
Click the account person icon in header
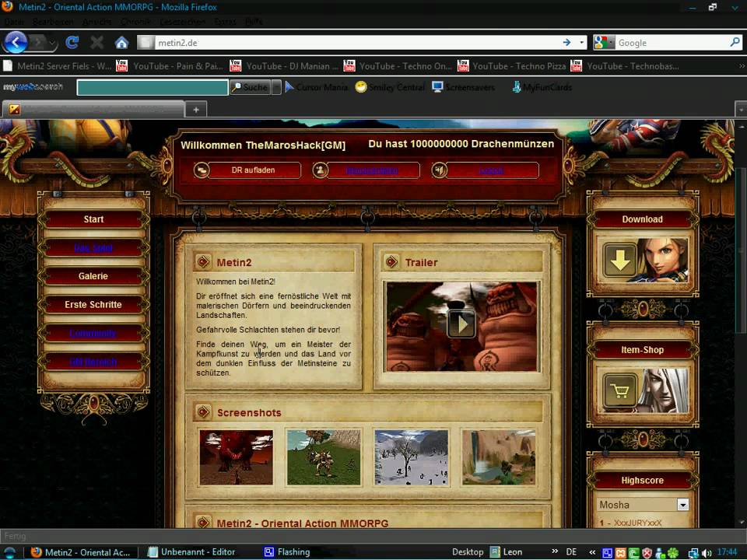coord(321,170)
